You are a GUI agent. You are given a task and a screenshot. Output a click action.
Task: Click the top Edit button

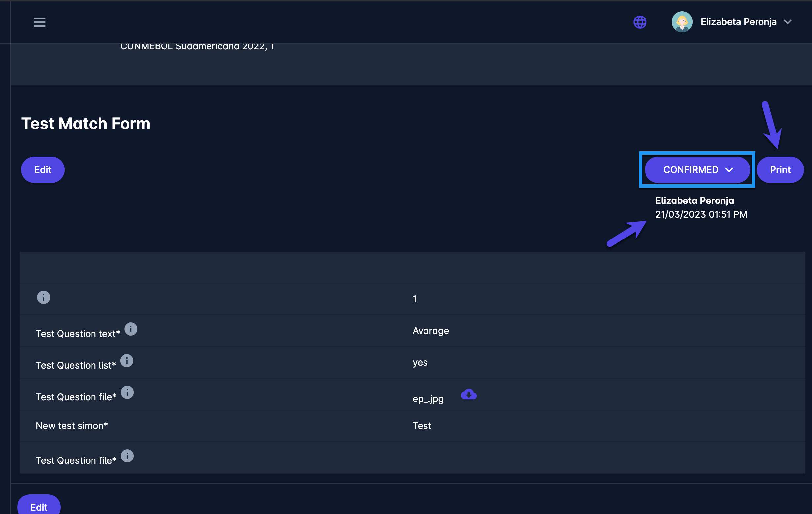click(43, 170)
